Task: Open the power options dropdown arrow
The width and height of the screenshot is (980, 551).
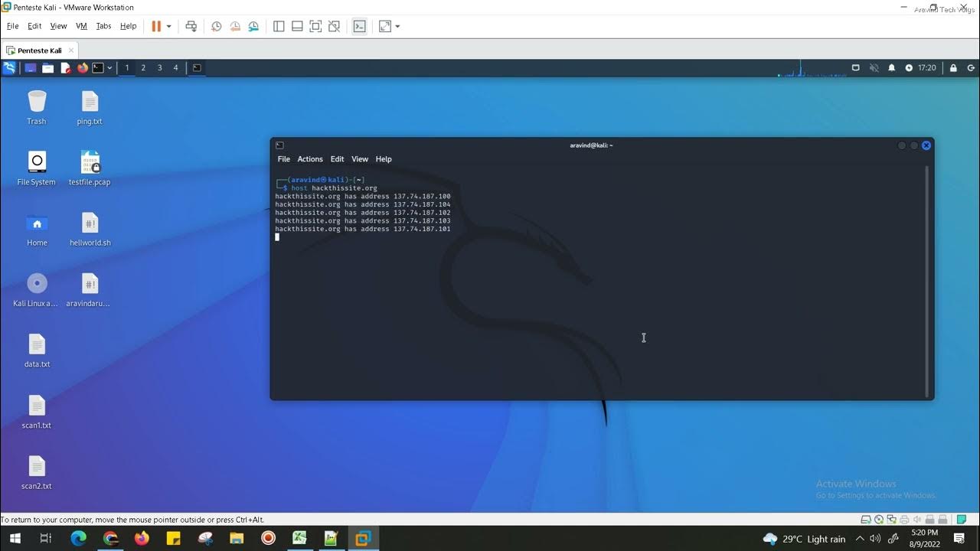Action: (169, 26)
